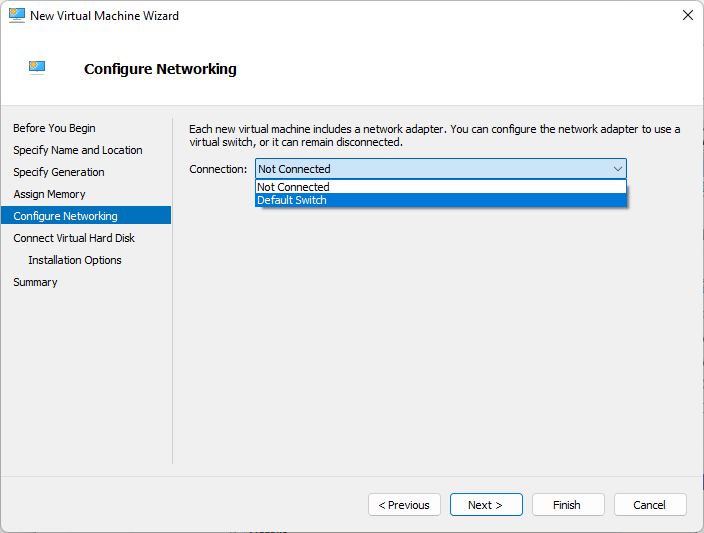Select Not Connected from the dropdown list
This screenshot has width=704, height=533.
(293, 187)
